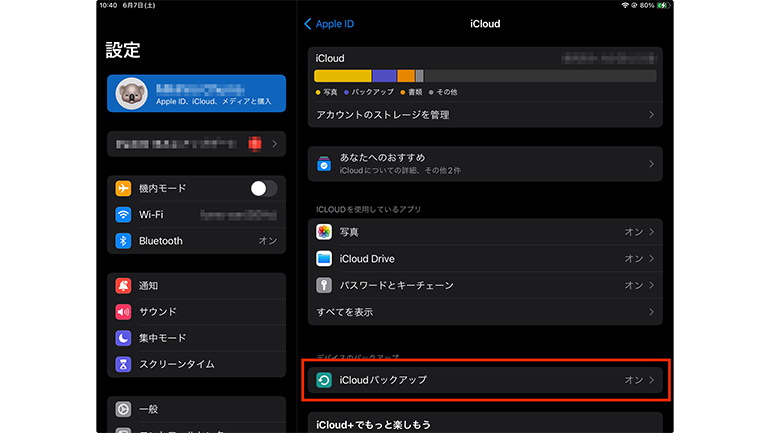Screen dimensions: 770x433
Task: Show all apps with すべてを表示
Action: (485, 312)
